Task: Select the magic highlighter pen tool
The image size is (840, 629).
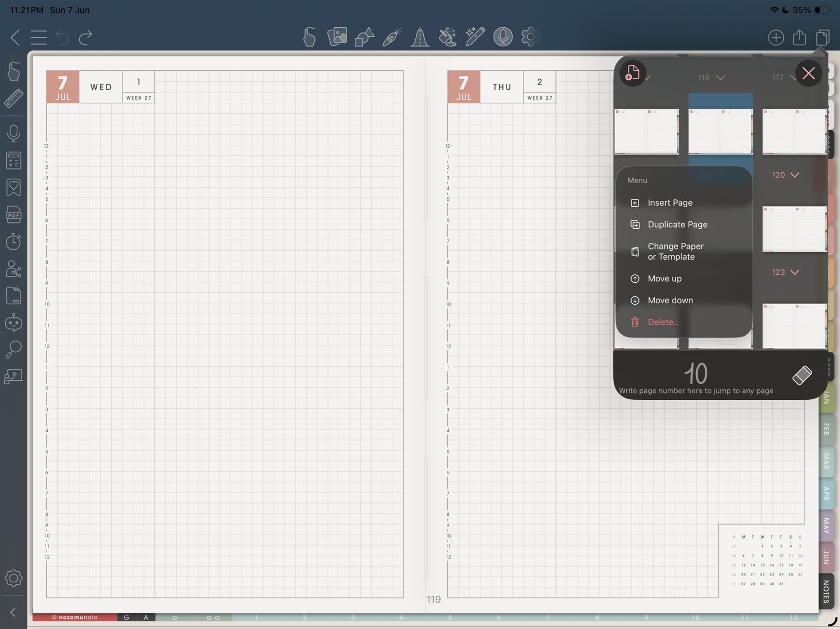Action: point(475,37)
